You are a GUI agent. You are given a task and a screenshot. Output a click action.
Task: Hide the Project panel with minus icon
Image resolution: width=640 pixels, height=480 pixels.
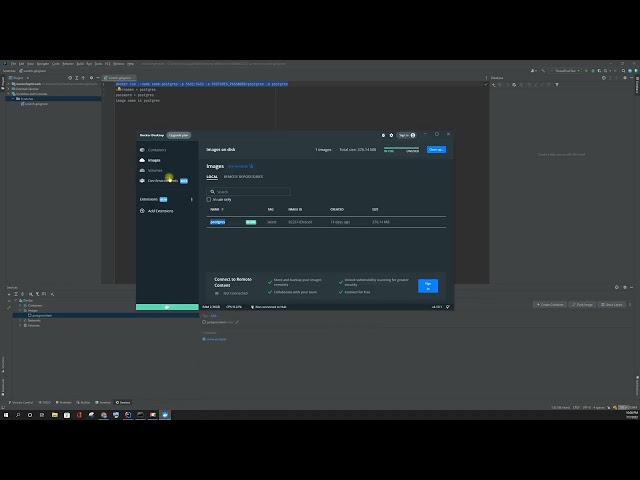coord(98,78)
